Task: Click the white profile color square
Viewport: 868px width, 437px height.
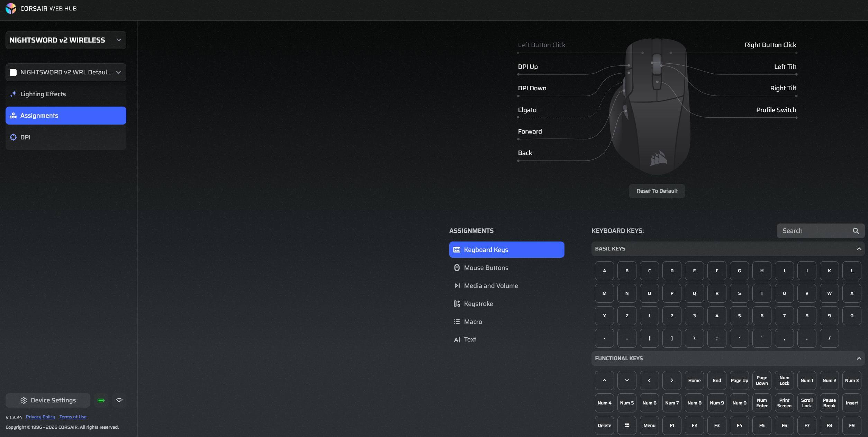Action: pos(13,72)
